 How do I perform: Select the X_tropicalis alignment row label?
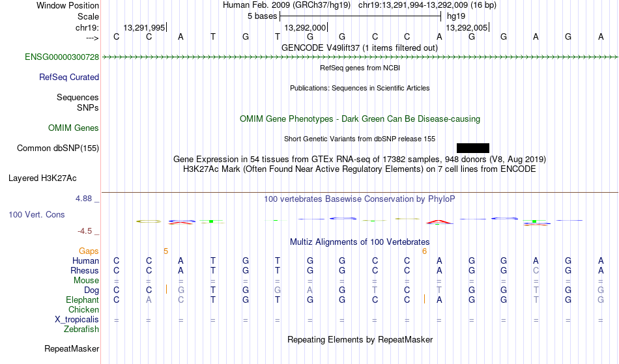77,320
